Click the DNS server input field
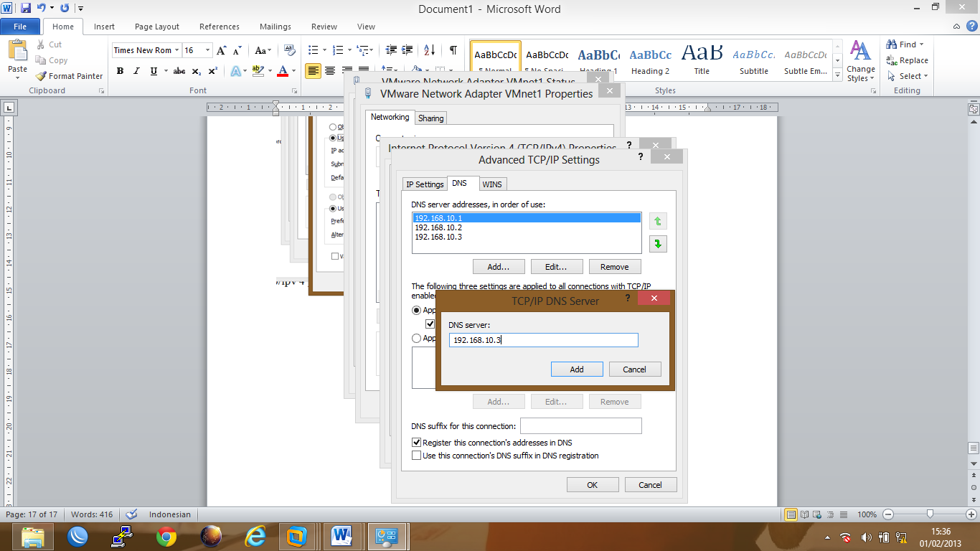The image size is (980, 551). [543, 340]
